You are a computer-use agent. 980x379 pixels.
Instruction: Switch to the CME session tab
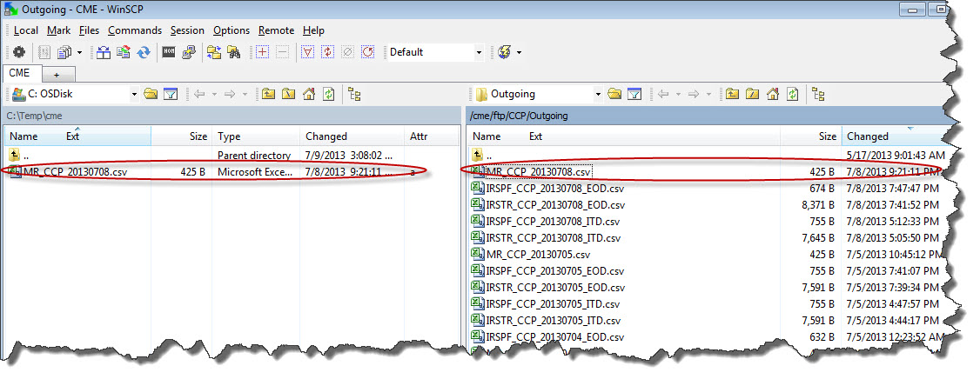point(19,73)
